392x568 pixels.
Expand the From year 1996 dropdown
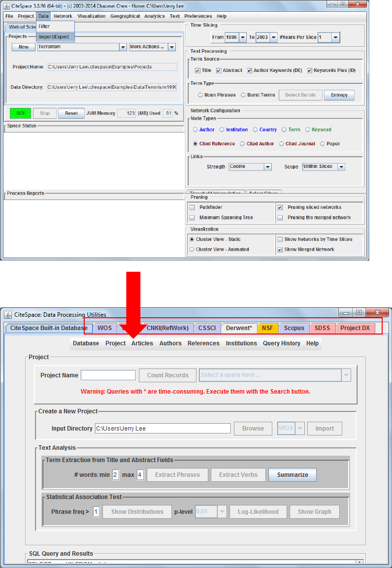point(242,37)
